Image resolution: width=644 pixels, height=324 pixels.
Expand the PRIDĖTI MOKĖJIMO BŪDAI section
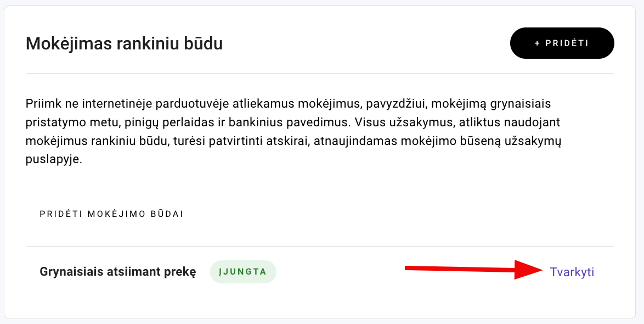coord(111,214)
